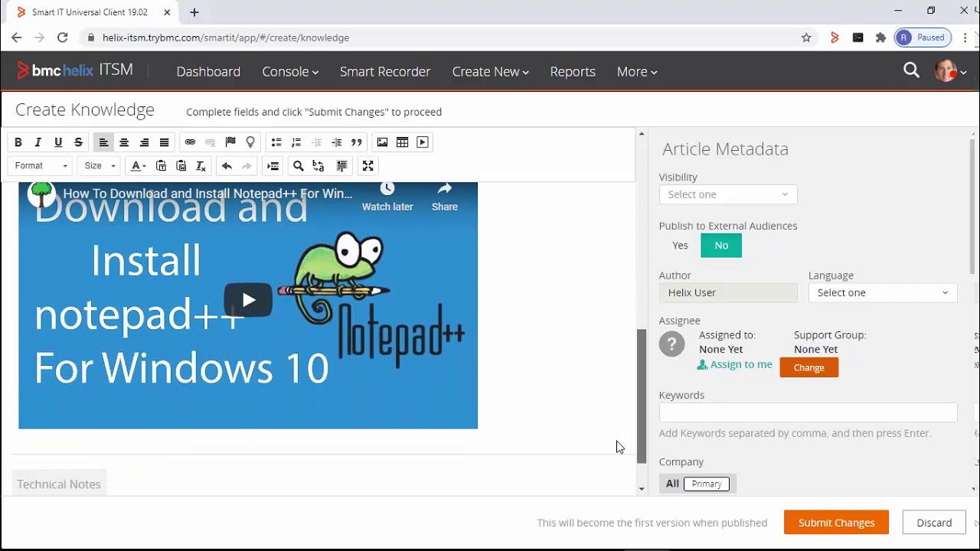This screenshot has width=980, height=551.
Task: Open the Chrome extensions puzzle menu
Action: (x=880, y=37)
